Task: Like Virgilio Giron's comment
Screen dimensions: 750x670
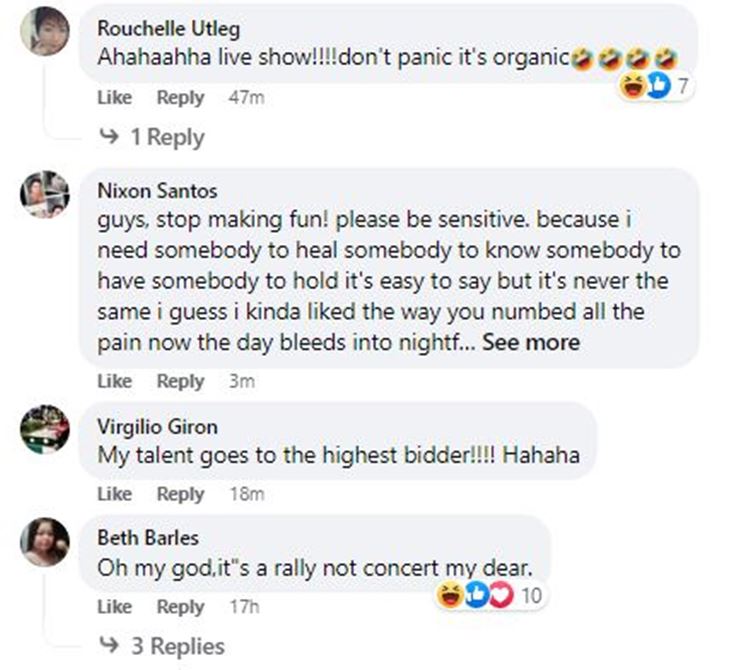Action: pos(114,494)
